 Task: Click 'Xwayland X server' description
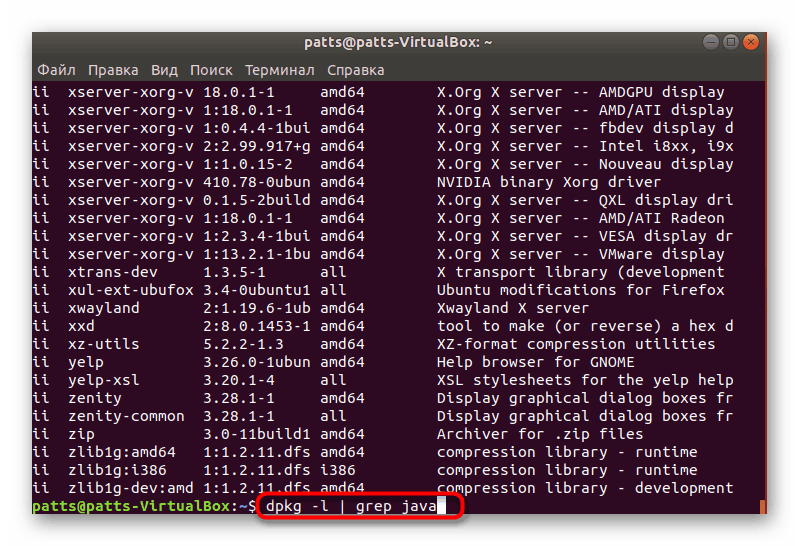coord(513,308)
